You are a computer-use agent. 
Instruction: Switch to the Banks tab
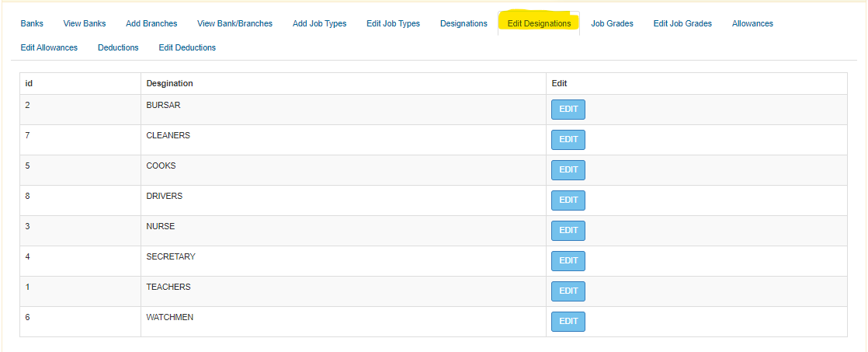point(32,23)
